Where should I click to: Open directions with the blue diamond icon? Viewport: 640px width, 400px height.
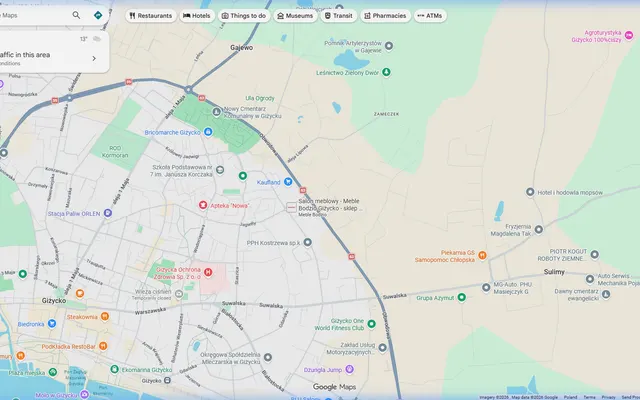pos(98,15)
